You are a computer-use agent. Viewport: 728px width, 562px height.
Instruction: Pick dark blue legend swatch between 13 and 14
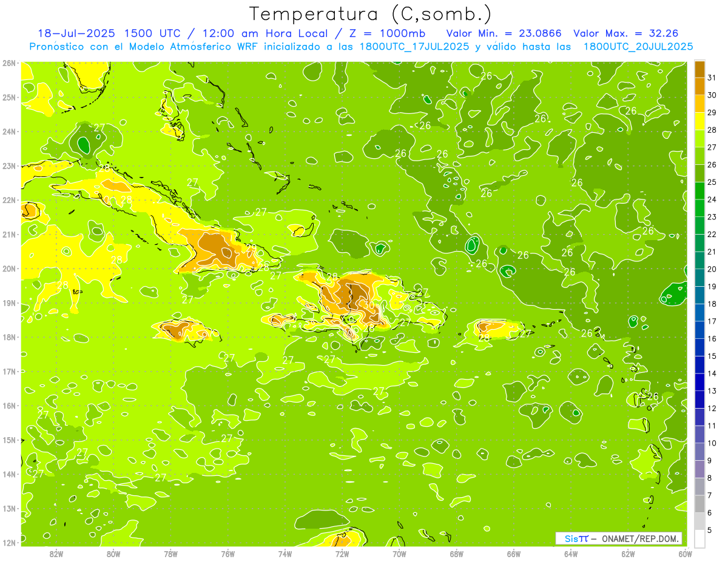699,382
